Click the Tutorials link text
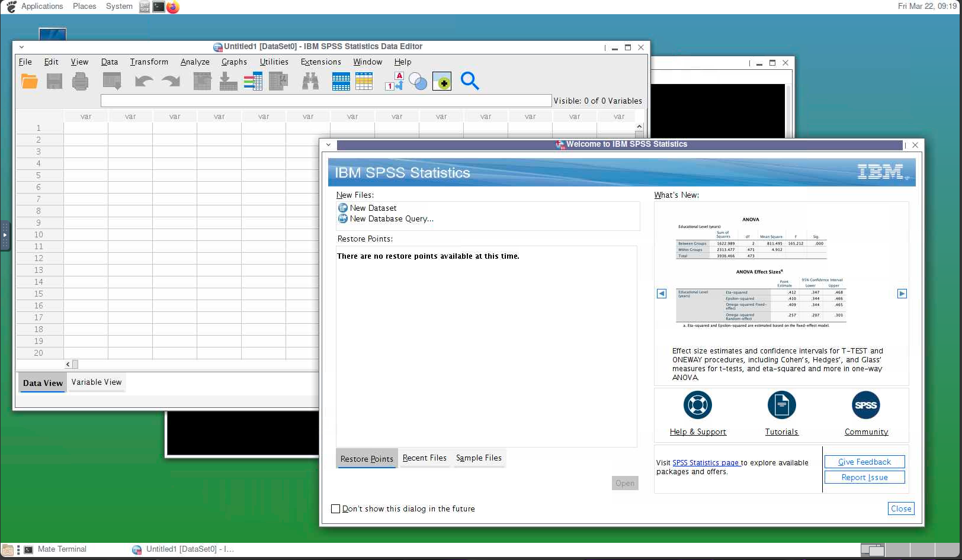Screen dimensions: 962x560 782,432
